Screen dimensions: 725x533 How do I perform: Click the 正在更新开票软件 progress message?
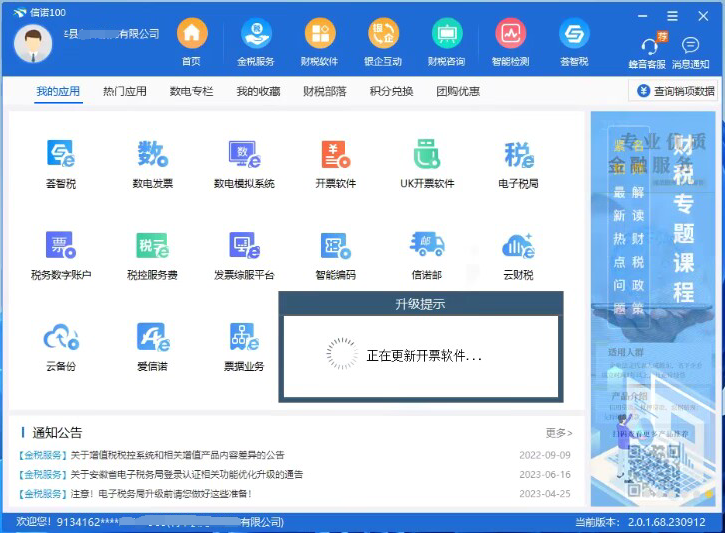tap(424, 355)
